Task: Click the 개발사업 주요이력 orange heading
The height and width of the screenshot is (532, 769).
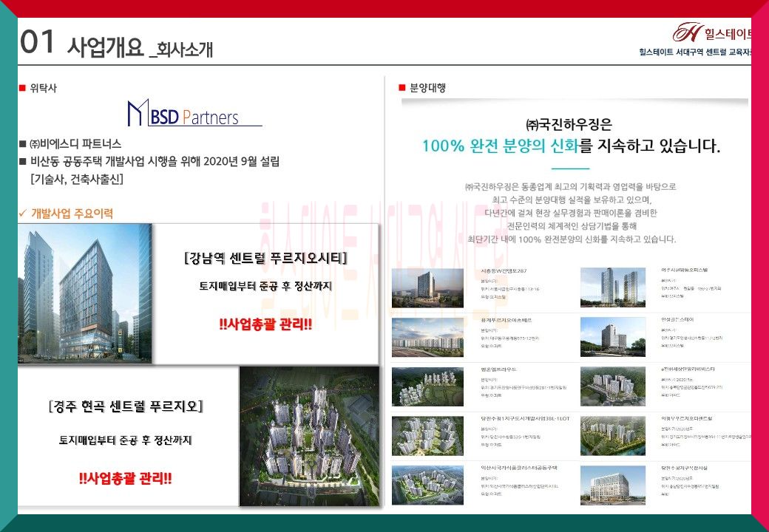Action: pyautogui.click(x=72, y=214)
